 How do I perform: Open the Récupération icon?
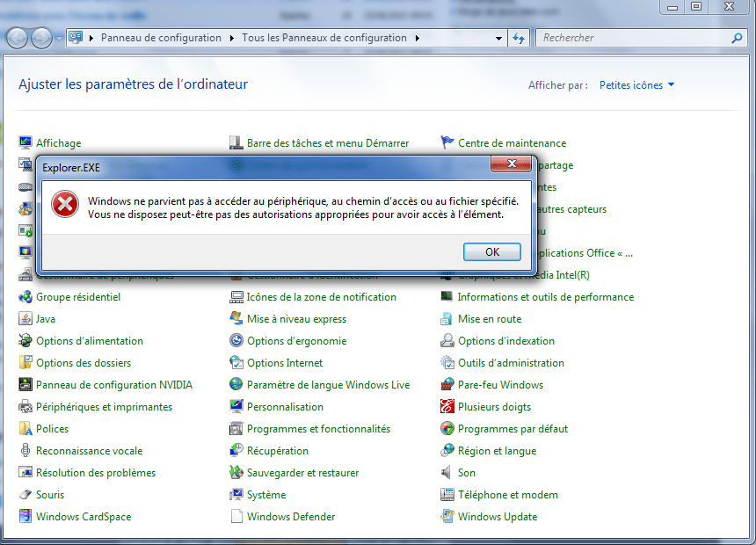[x=236, y=450]
